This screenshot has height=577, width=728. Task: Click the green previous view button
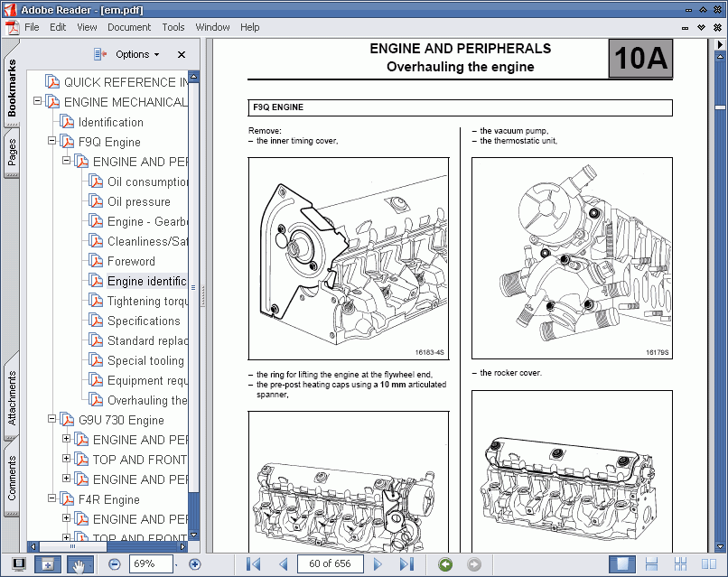point(445,564)
